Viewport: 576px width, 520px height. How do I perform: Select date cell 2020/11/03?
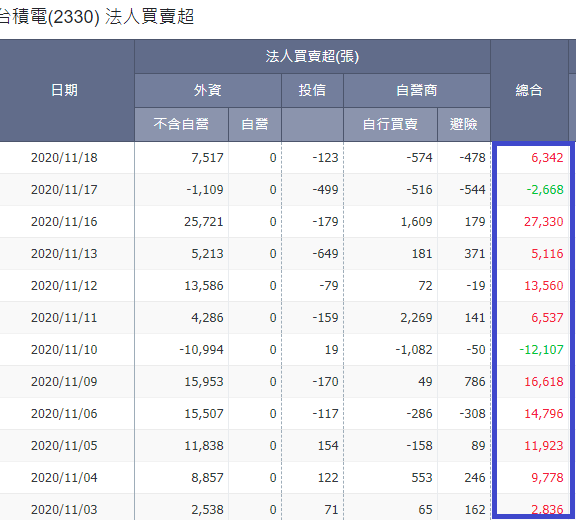tap(64, 510)
